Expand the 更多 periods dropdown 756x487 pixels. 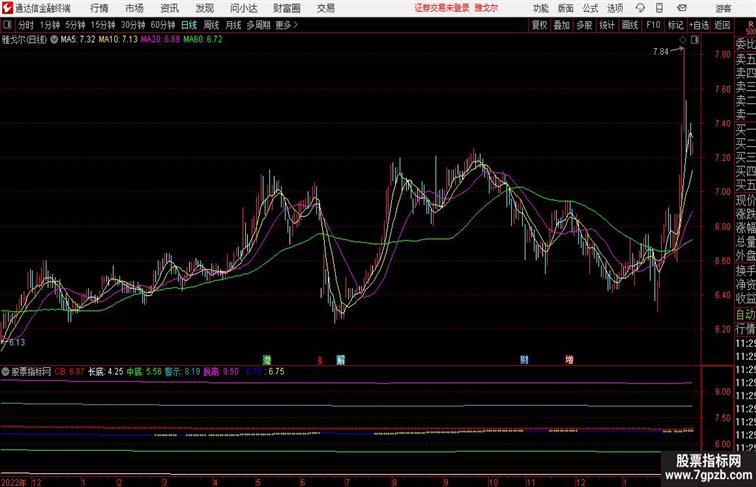pyautogui.click(x=286, y=25)
